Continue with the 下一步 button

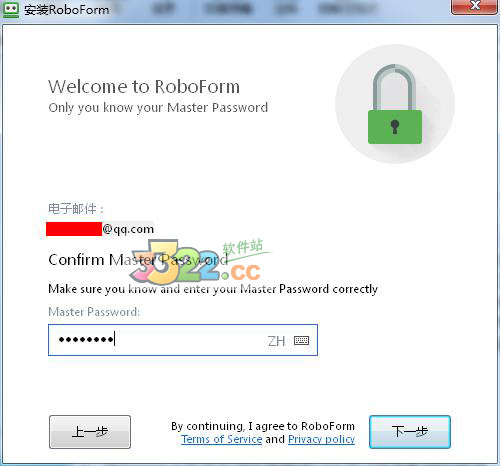click(410, 432)
